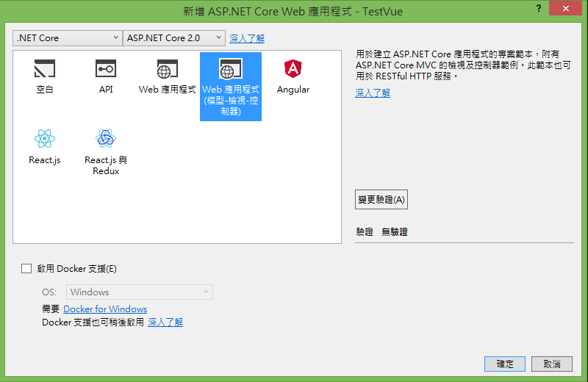
Task: Open the Docker for Windows link
Action: [x=105, y=309]
